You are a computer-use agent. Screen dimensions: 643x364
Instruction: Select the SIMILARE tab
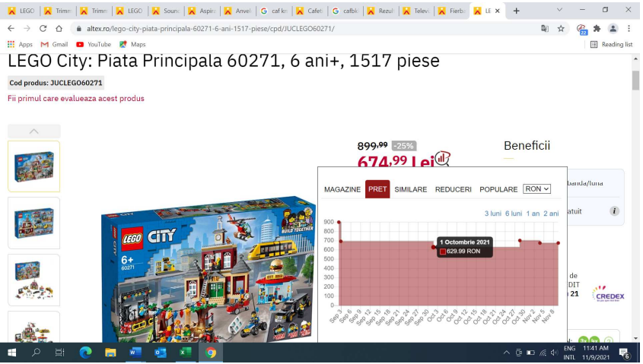click(x=410, y=189)
